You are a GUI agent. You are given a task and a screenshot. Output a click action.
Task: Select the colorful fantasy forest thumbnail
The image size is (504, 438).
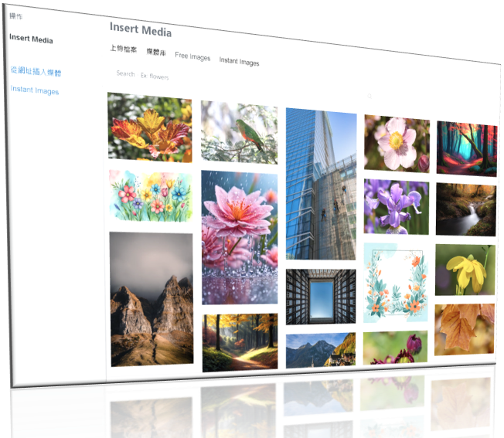tap(466, 148)
